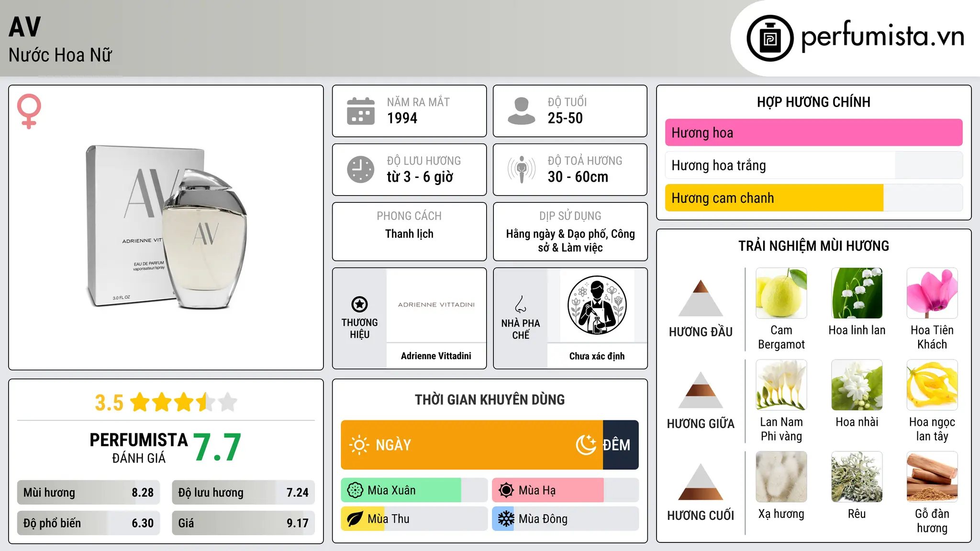This screenshot has height=551, width=980.
Task: Click the sun icon for Mùa Hạ
Action: [506, 490]
